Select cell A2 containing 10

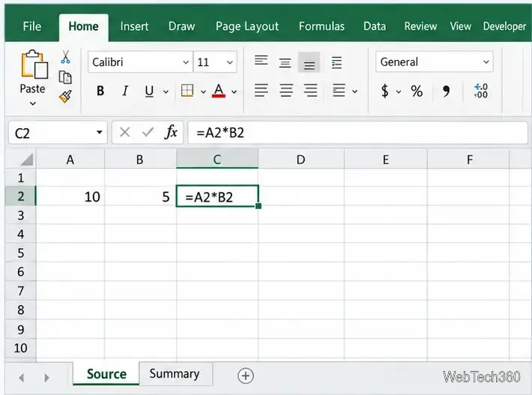tap(70, 196)
